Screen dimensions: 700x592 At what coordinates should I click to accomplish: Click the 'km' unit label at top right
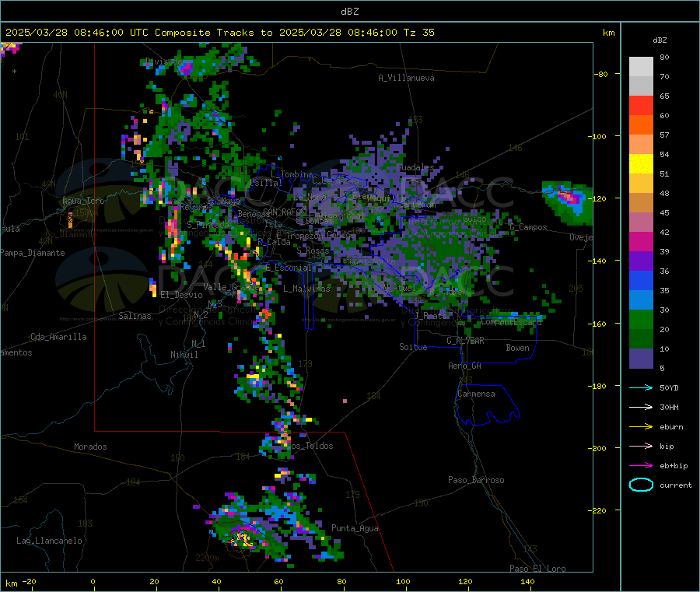tap(608, 33)
